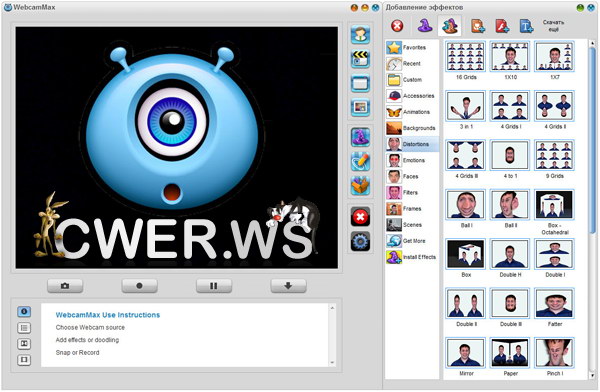Image resolution: width=600 pixels, height=392 pixels.
Task: Click the Скачать ещё link
Action: tap(553, 26)
